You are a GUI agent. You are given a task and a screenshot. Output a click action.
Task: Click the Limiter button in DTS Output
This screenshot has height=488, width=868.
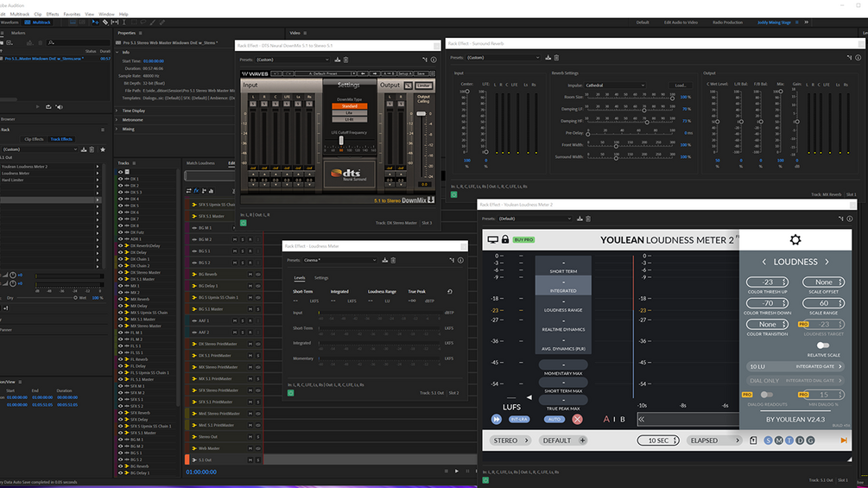click(423, 86)
